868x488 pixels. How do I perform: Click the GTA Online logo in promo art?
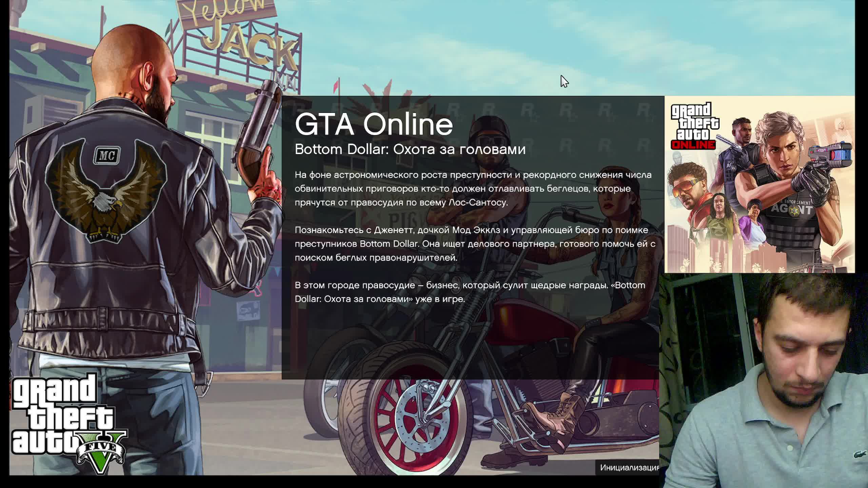694,126
